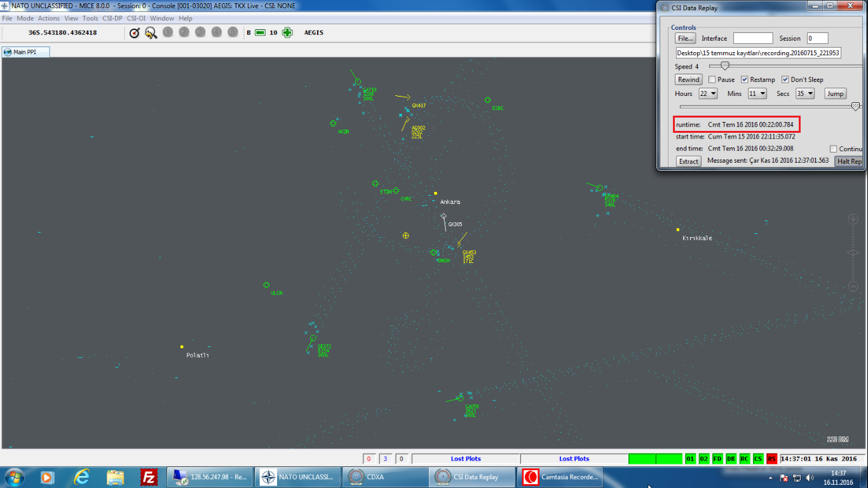Viewport: 868px width, 488px height.
Task: Select preset view button 2
Action: (x=184, y=32)
